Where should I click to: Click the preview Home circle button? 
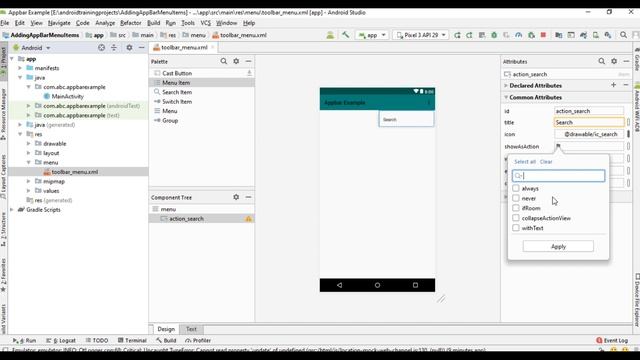coord(377,285)
